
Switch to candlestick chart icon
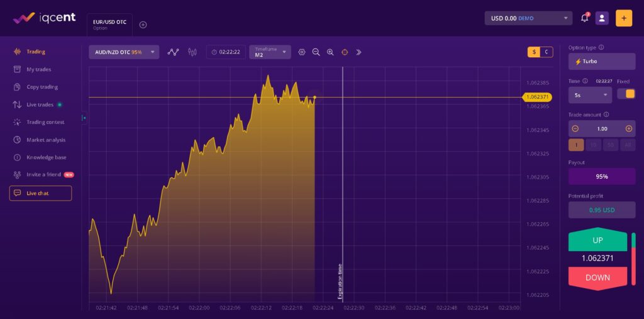tap(192, 52)
